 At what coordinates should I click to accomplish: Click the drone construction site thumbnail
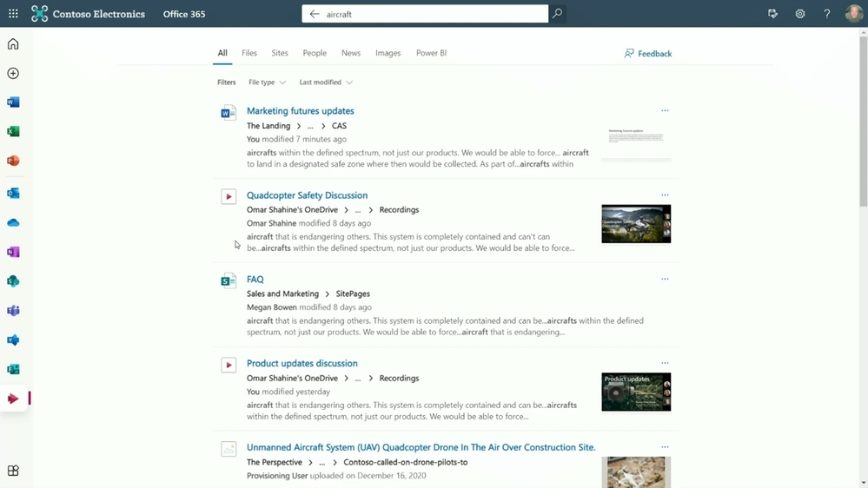(x=636, y=472)
